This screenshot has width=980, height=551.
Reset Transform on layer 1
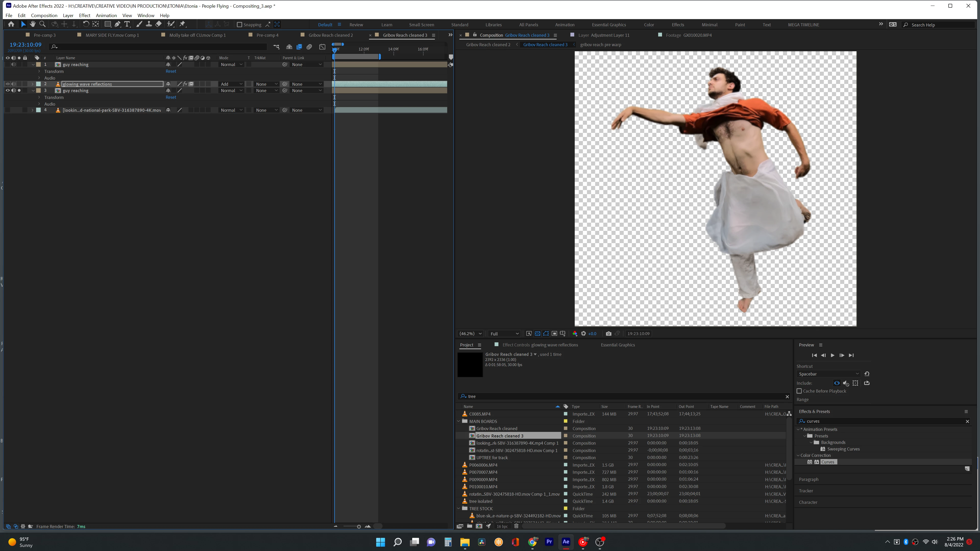pyautogui.click(x=171, y=71)
